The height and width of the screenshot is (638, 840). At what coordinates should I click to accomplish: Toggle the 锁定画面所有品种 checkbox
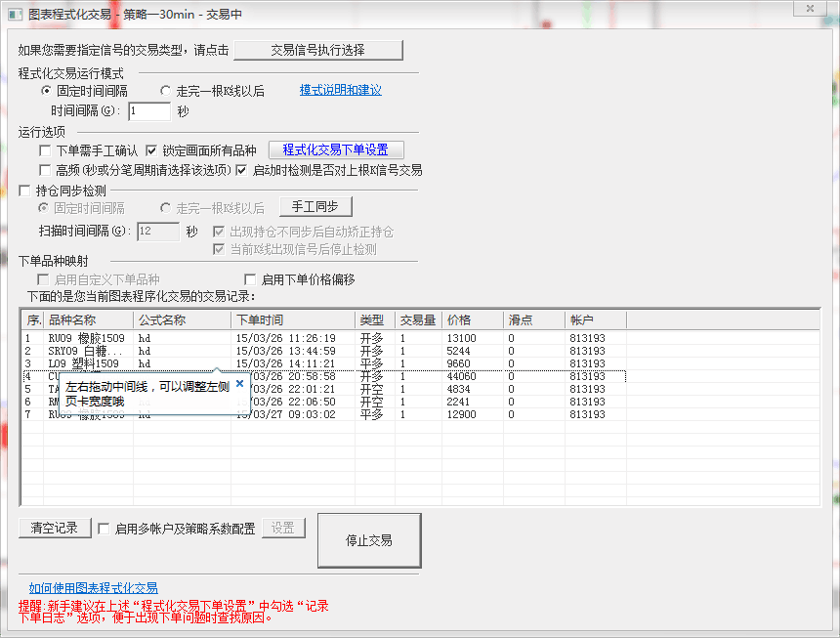tap(151, 150)
